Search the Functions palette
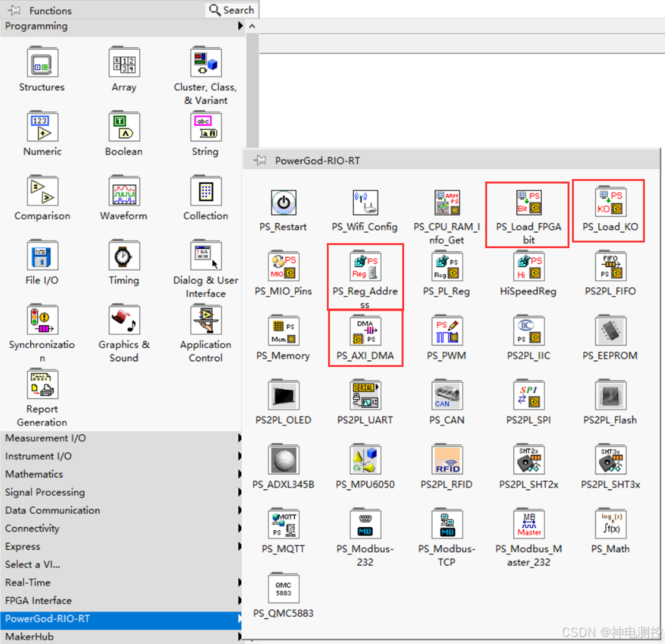665x644 pixels. click(232, 9)
